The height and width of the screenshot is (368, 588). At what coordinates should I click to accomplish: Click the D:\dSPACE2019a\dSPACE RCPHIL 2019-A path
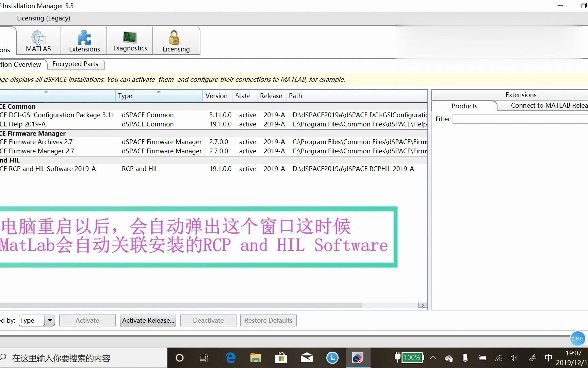pos(353,169)
